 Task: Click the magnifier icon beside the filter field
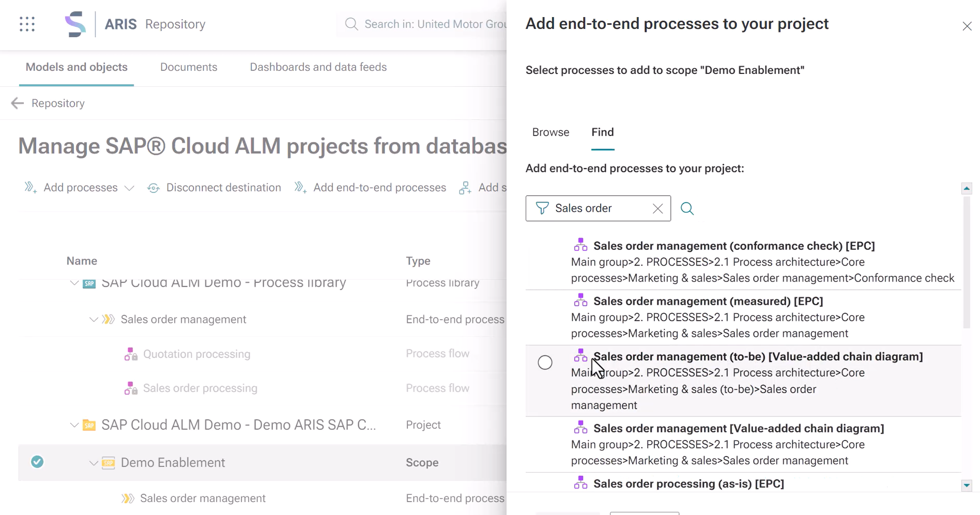click(687, 208)
